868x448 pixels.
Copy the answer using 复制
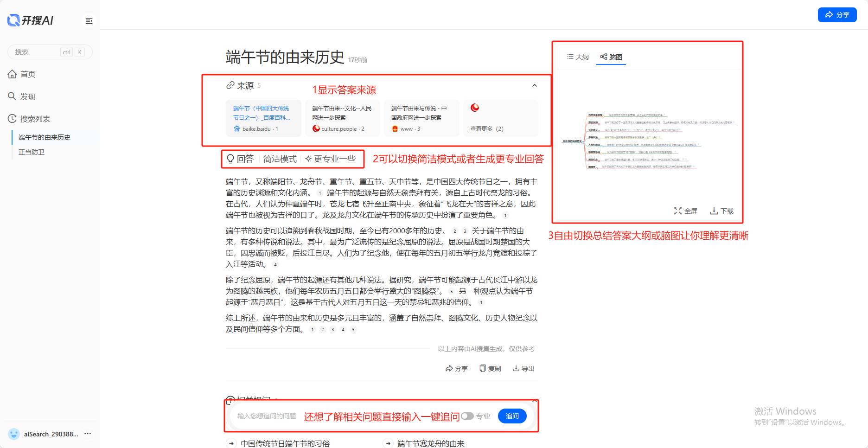click(490, 369)
